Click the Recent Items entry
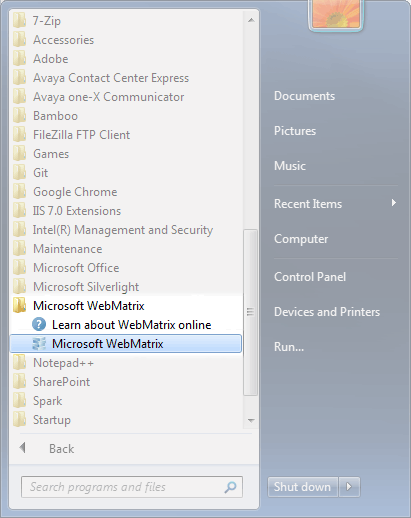 pos(308,204)
